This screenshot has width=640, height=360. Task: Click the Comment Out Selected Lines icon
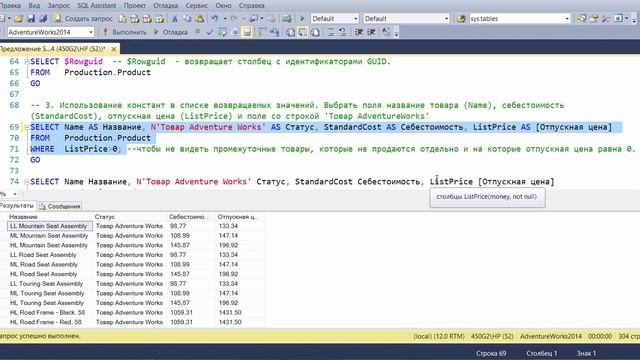coord(331,32)
